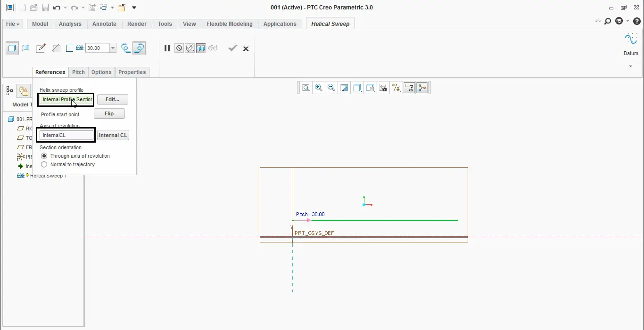Open the Display style dropdown
644x330 pixels.
[x=357, y=88]
